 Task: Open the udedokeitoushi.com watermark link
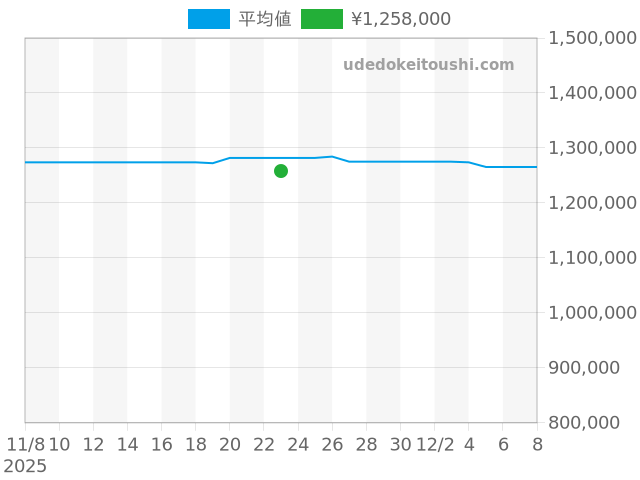tap(428, 65)
